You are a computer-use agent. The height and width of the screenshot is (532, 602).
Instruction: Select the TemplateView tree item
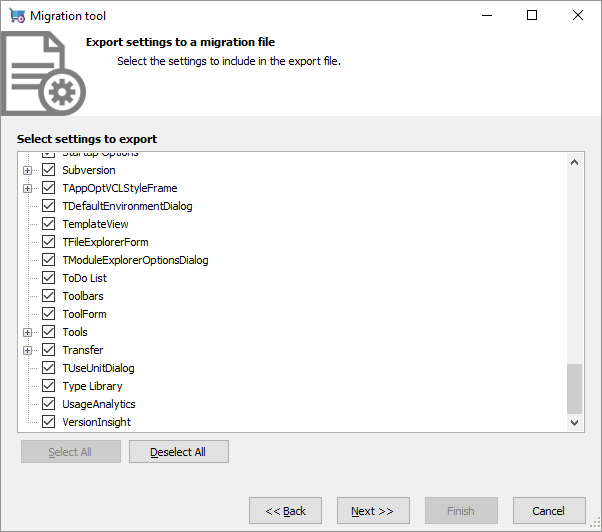point(95,224)
